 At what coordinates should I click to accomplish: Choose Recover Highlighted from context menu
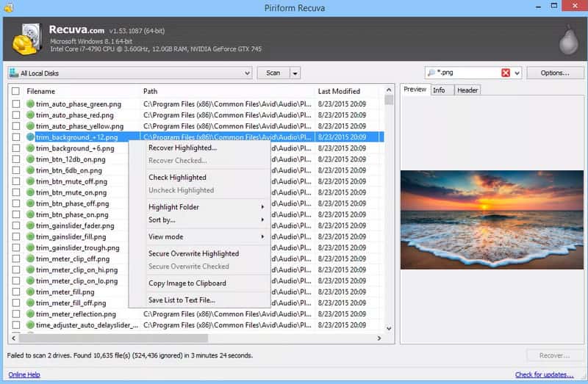(182, 148)
